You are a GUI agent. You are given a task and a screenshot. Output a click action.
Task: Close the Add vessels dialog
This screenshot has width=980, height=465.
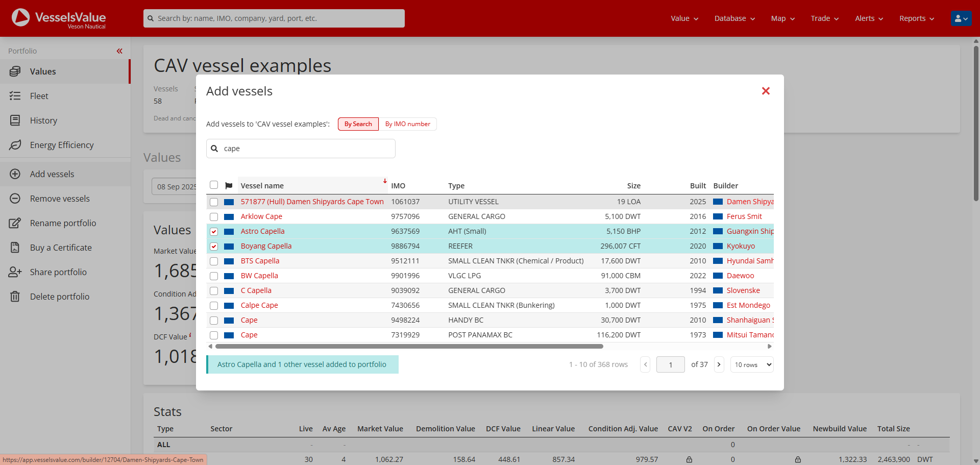pyautogui.click(x=766, y=91)
